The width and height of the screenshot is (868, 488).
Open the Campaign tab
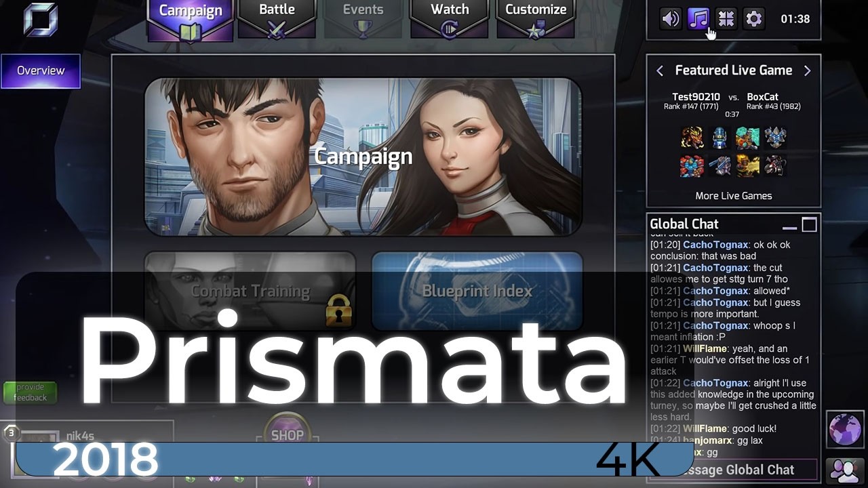pyautogui.click(x=191, y=20)
